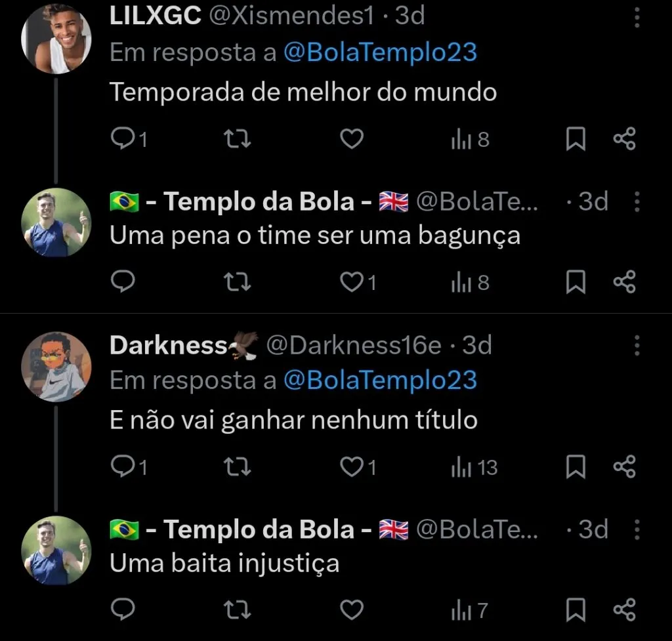Viewport: 672px width, 641px height.
Task: Retweet Darkness's reply
Action: (x=238, y=466)
